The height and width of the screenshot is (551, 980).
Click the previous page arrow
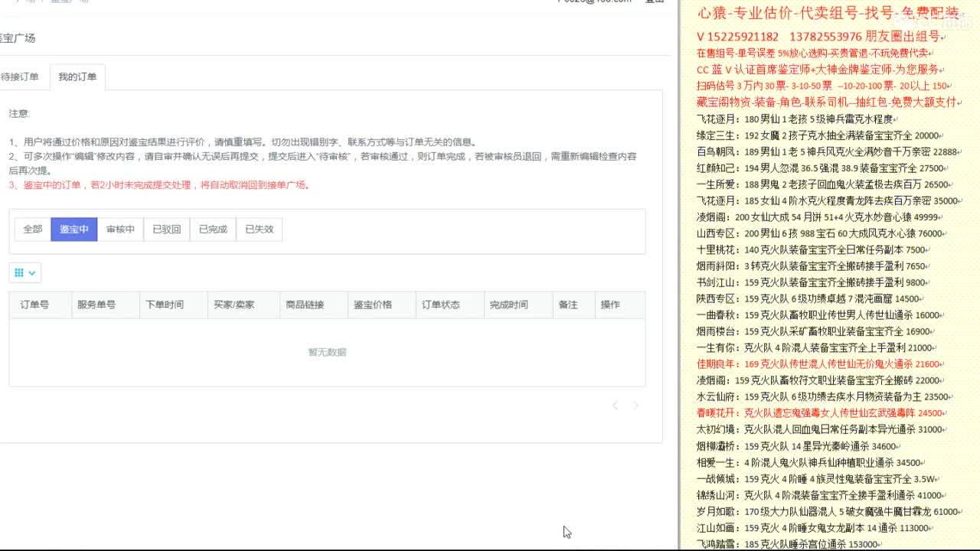[x=616, y=406]
